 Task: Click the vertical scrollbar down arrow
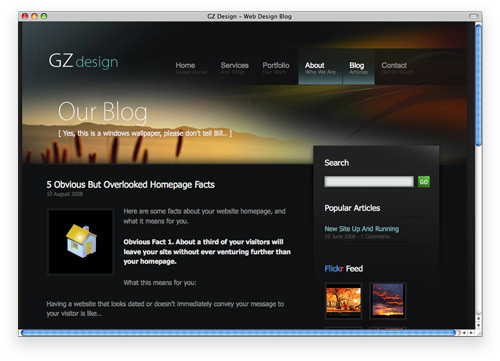(x=478, y=326)
